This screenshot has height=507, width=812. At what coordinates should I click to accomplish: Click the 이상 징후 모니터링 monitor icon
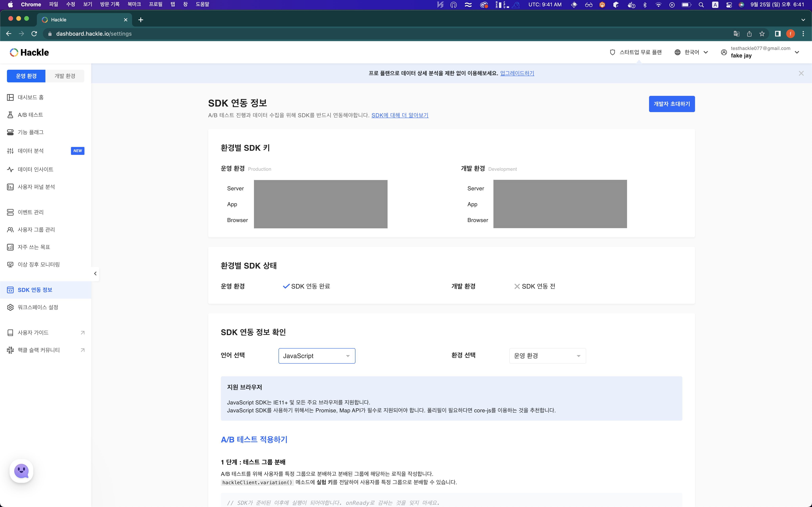(x=10, y=265)
